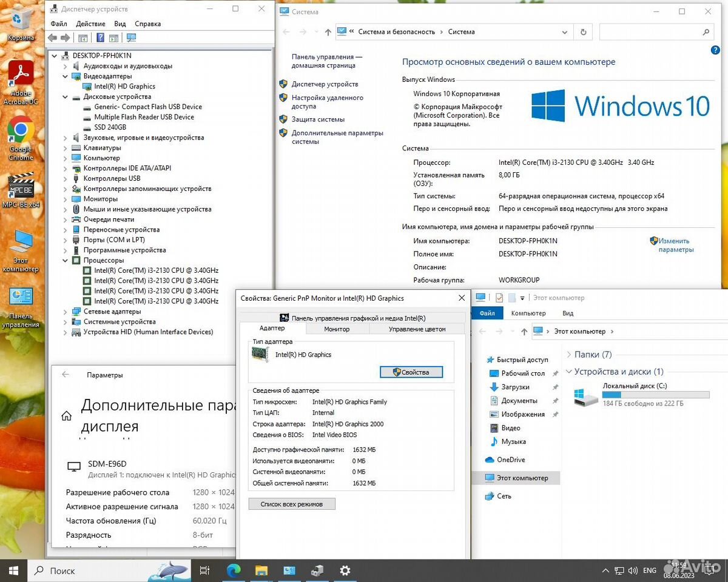Click the Список всех режимов button

click(x=292, y=504)
